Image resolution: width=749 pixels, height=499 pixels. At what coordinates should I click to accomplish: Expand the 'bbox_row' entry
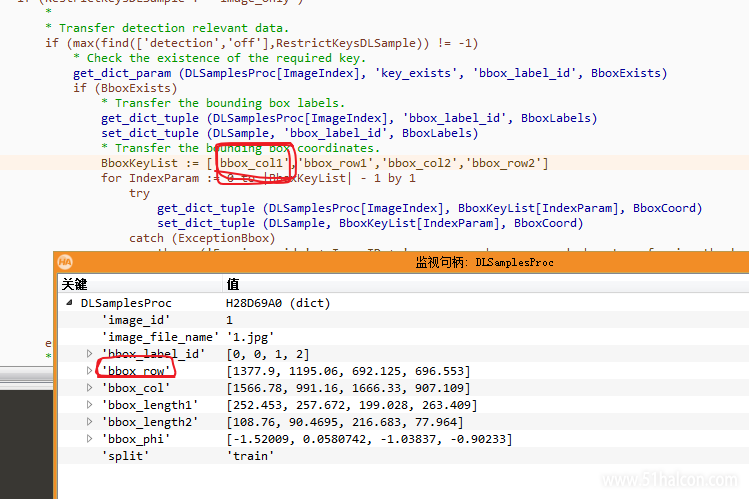pos(89,371)
